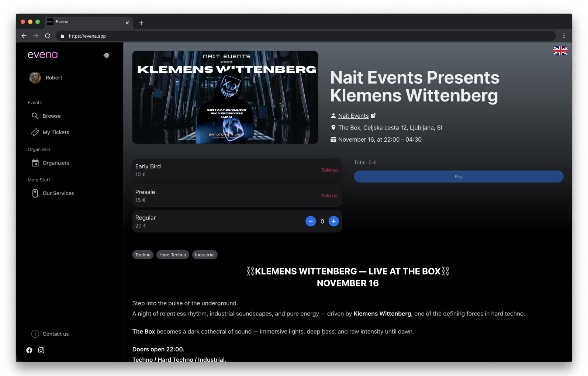Viewport: 588px width, 376px height.
Task: Click the external link icon beside Nait Events
Action: (373, 115)
